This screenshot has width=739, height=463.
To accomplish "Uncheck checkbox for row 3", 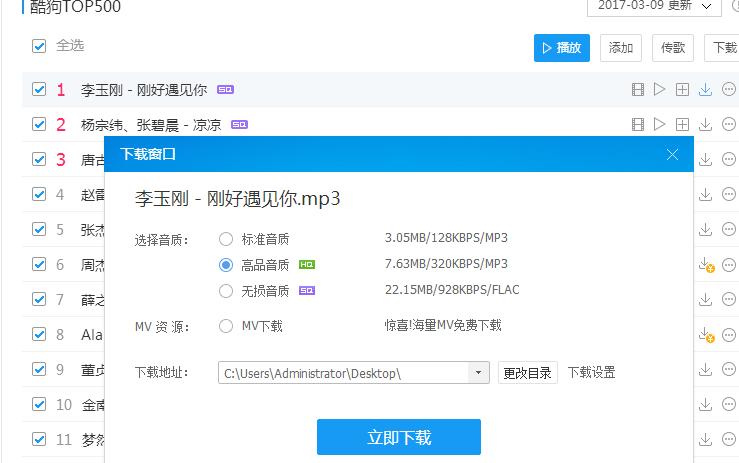I will (x=39, y=159).
